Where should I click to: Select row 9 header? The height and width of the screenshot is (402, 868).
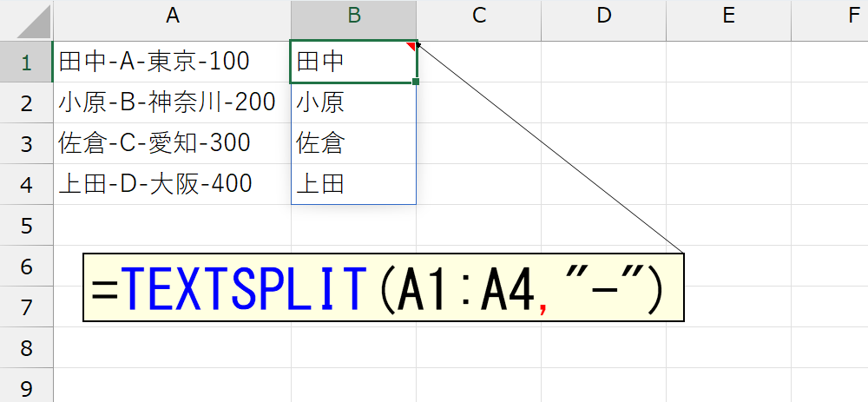(27, 385)
